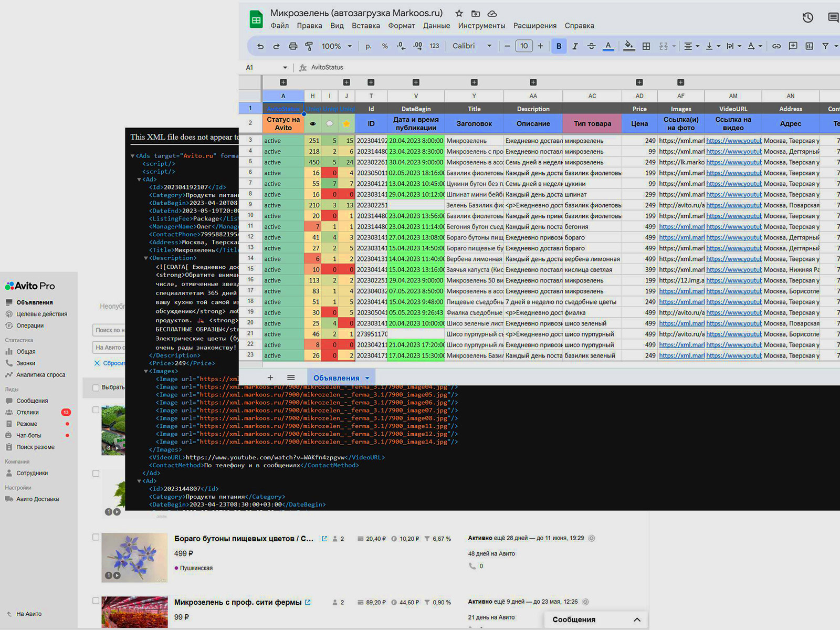
Task: Activate the paint format tool
Action: click(309, 46)
